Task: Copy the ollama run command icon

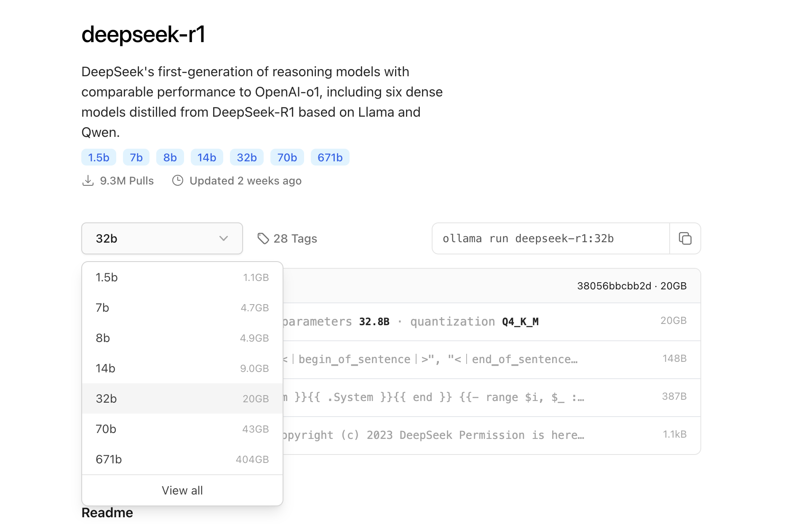Action: pyautogui.click(x=685, y=238)
